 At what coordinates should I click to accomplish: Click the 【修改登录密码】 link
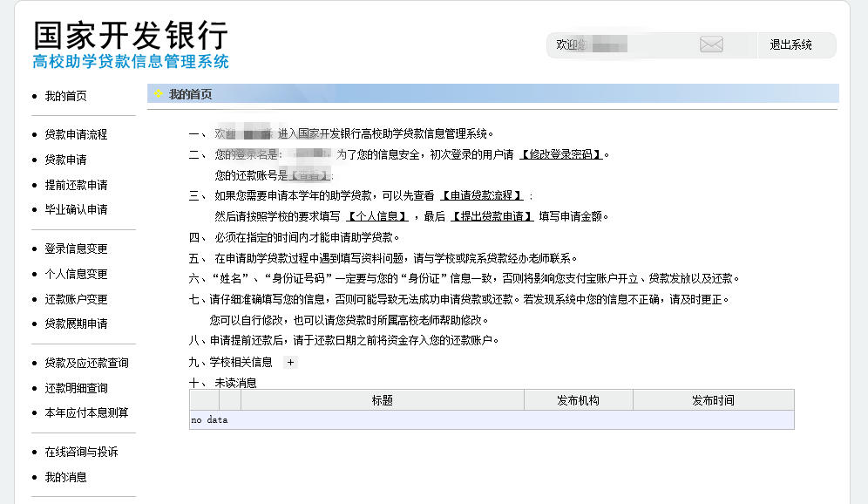click(x=560, y=154)
